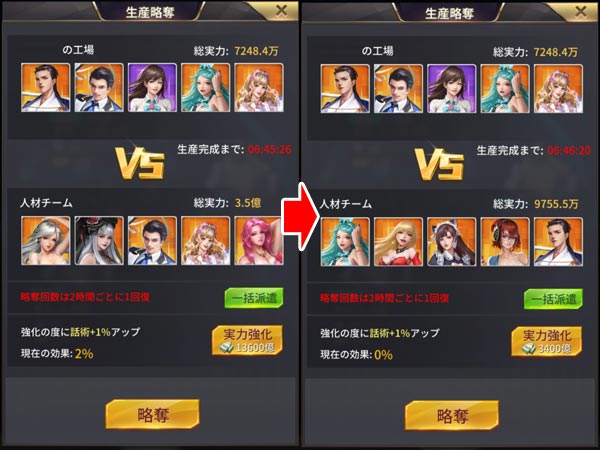Image resolution: width=600 pixels, height=450 pixels.
Task: Tap teal-haired woman in right factory lineup
Action: (x=505, y=89)
